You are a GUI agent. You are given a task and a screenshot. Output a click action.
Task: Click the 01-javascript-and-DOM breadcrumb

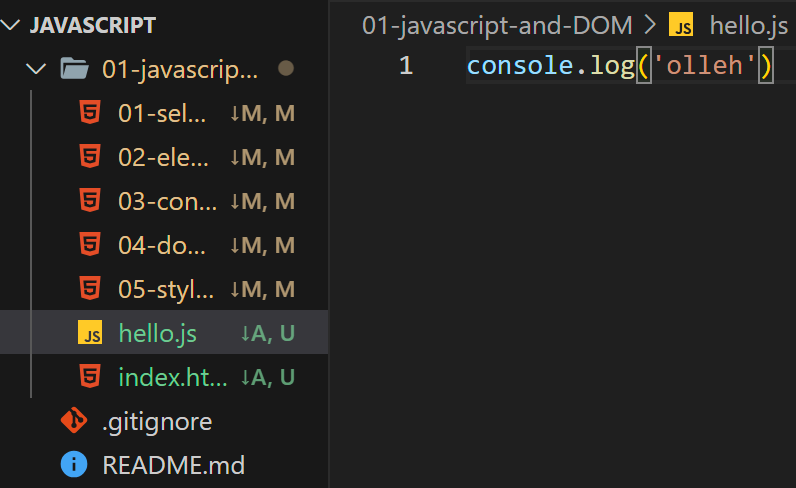[x=497, y=25]
